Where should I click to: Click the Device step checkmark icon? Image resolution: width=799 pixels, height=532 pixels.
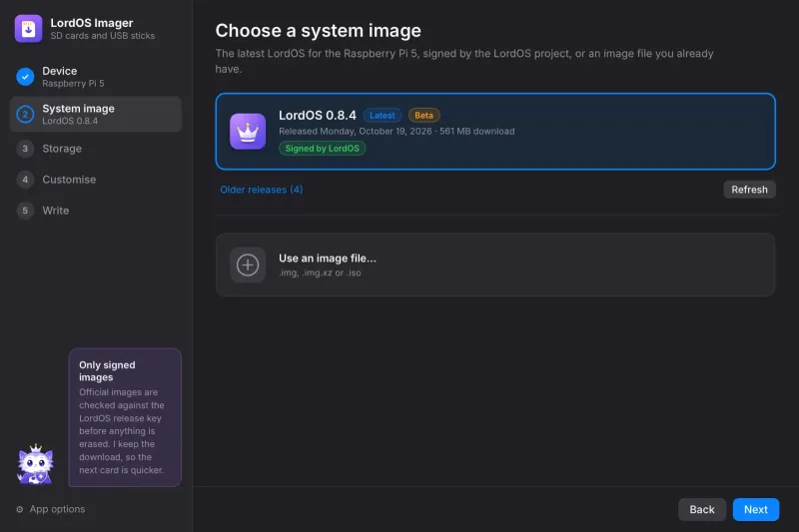click(25, 77)
